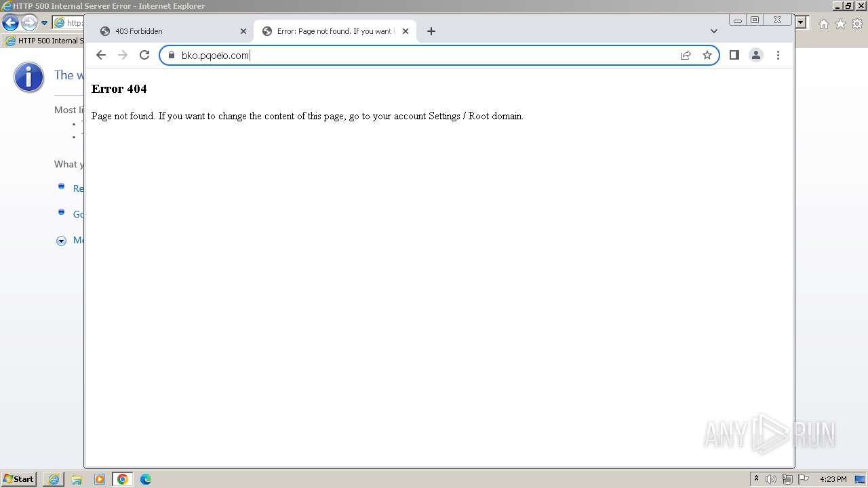Click the Page not found message text
The width and height of the screenshot is (868, 488).
[x=307, y=116]
